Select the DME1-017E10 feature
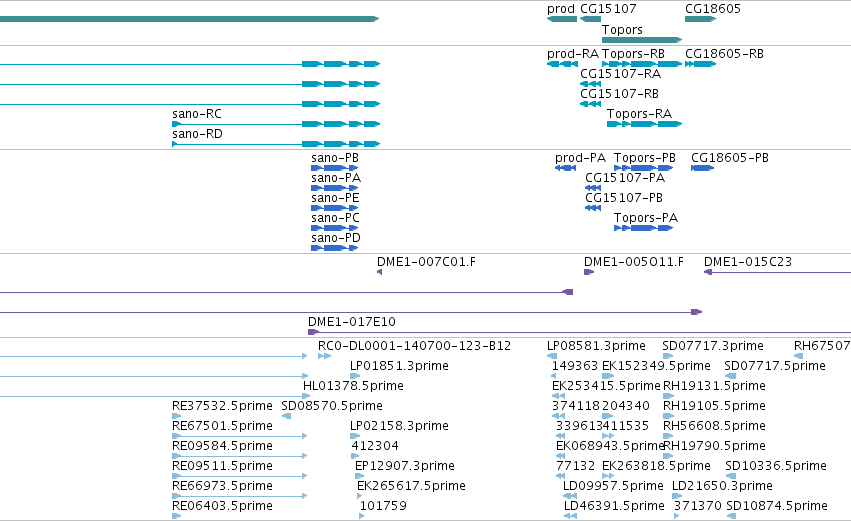851x521 pixels. 579,332
